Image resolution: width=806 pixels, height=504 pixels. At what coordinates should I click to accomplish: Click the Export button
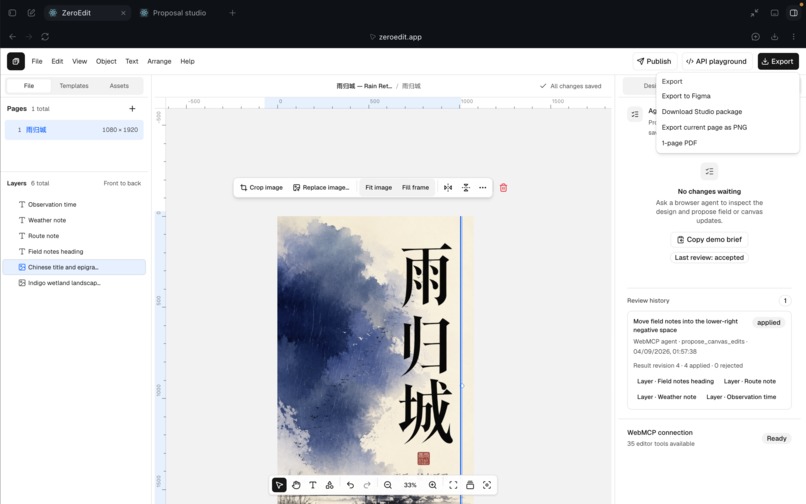[x=778, y=61]
